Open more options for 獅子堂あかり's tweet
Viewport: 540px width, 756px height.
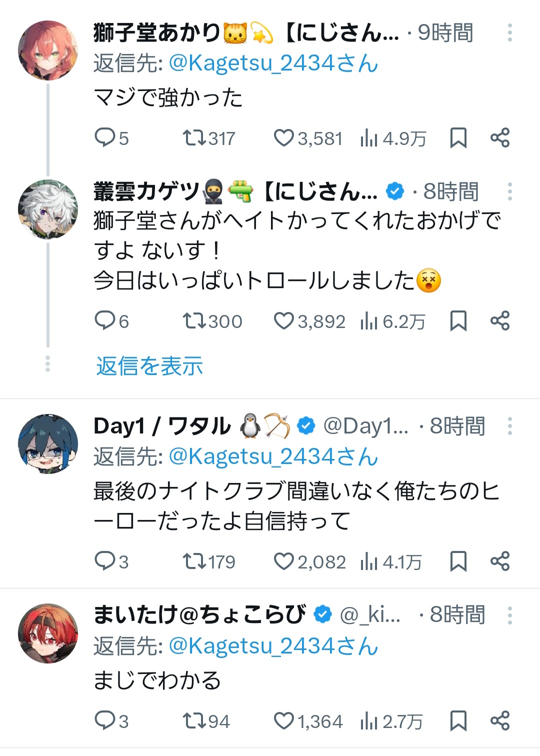pyautogui.click(x=509, y=33)
